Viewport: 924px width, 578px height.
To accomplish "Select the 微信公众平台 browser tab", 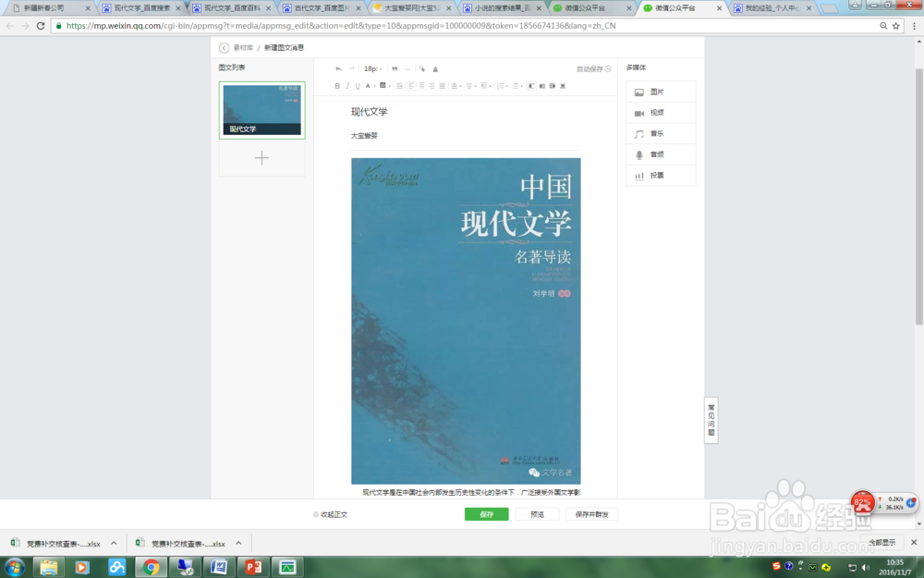I will coord(586,8).
